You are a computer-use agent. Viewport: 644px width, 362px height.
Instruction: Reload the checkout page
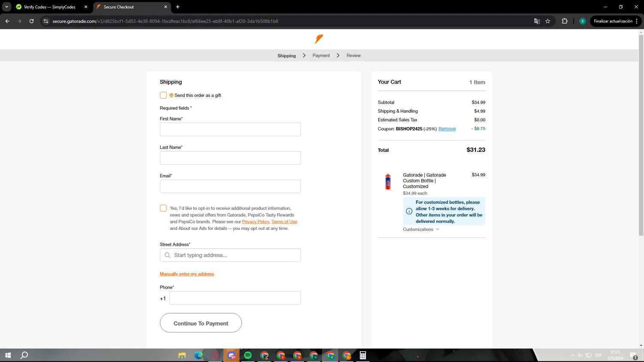31,21
